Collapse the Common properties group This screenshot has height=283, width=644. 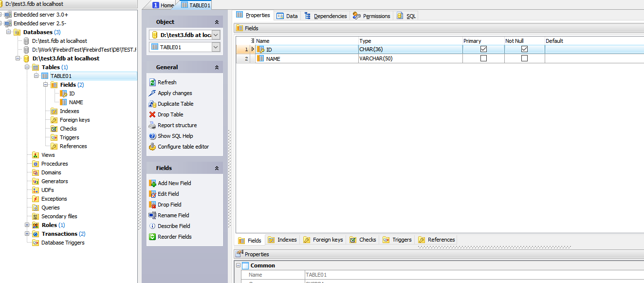click(x=238, y=265)
